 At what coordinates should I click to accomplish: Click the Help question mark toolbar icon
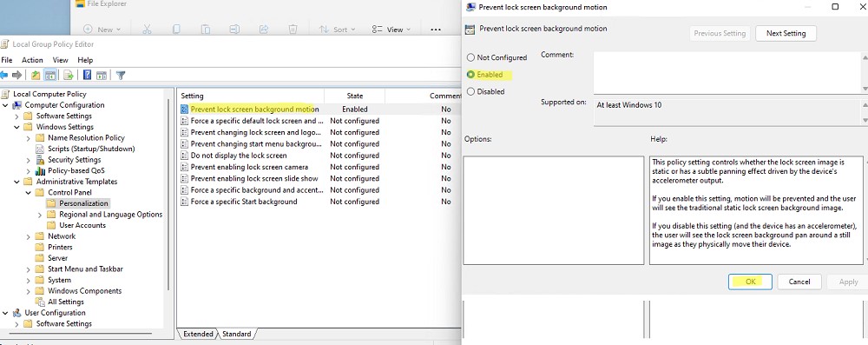coord(87,75)
